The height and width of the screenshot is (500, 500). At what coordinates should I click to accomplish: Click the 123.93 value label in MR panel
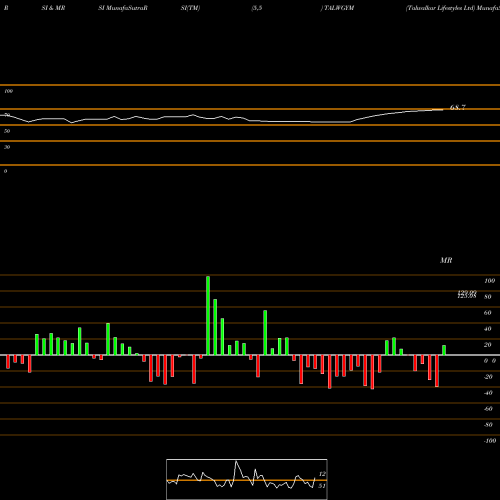coord(467,294)
